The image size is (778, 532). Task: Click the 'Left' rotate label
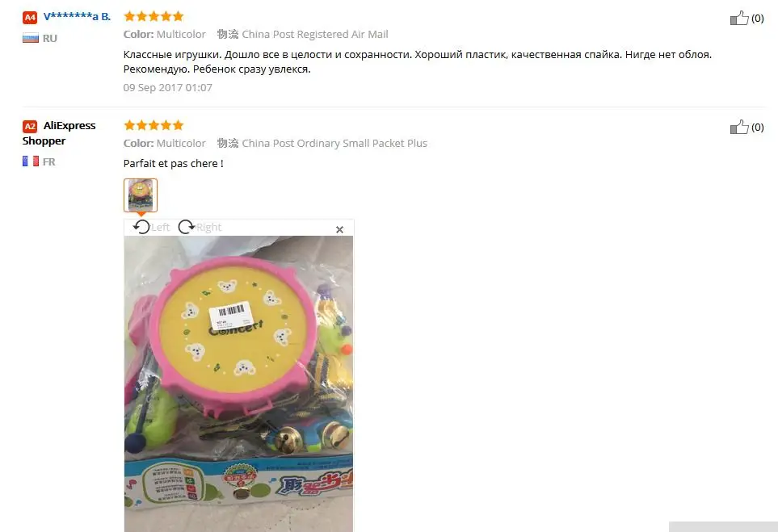160,227
